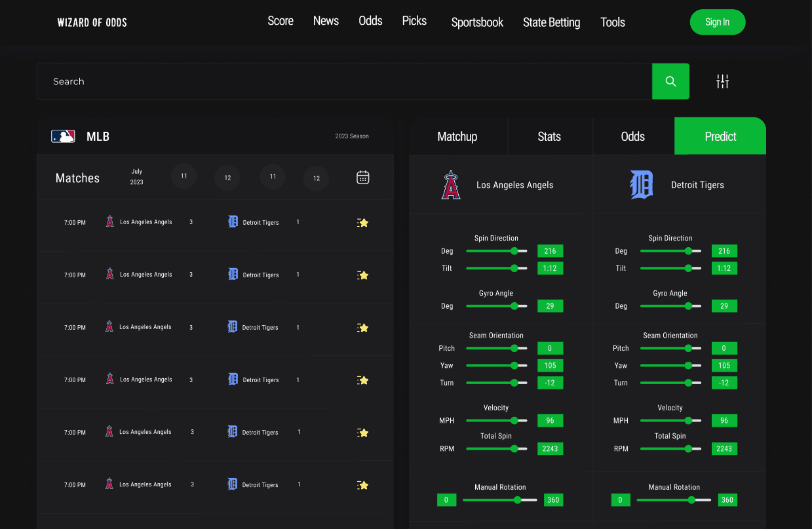Favorite the second match using its star

point(362,275)
